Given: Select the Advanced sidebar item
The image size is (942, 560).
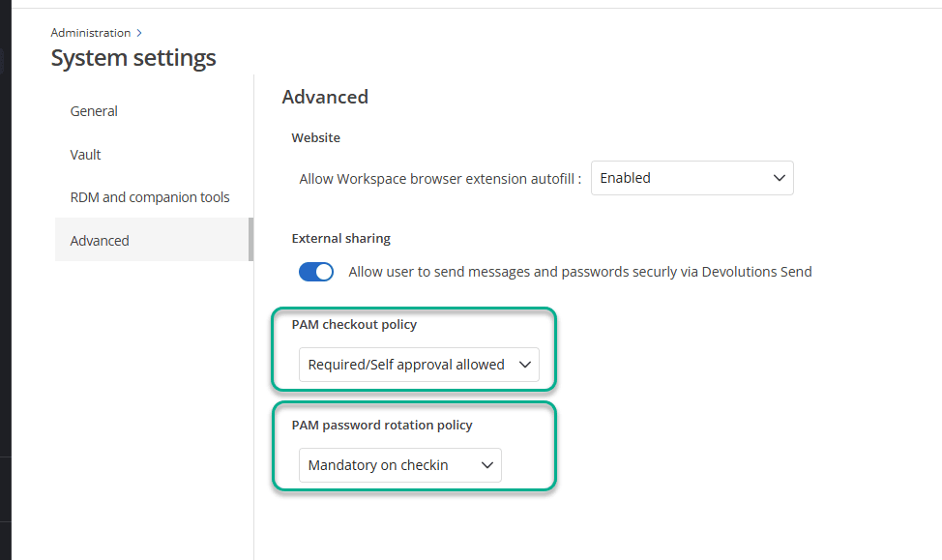Looking at the screenshot, I should pos(100,241).
